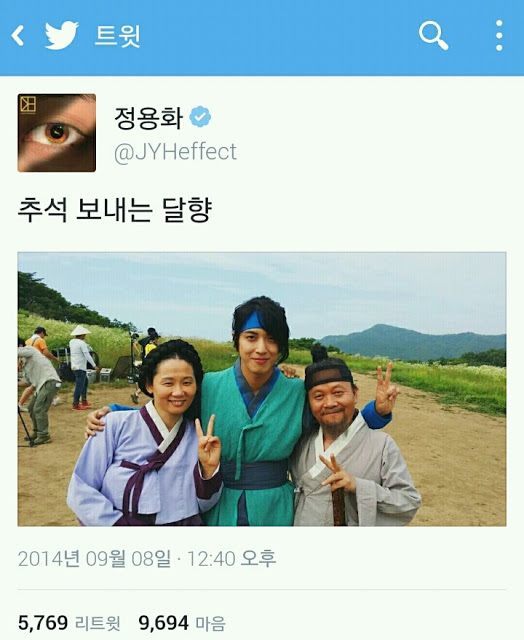The width and height of the screenshot is (524, 640).
Task: Go back using the left arrow
Action: (18, 36)
